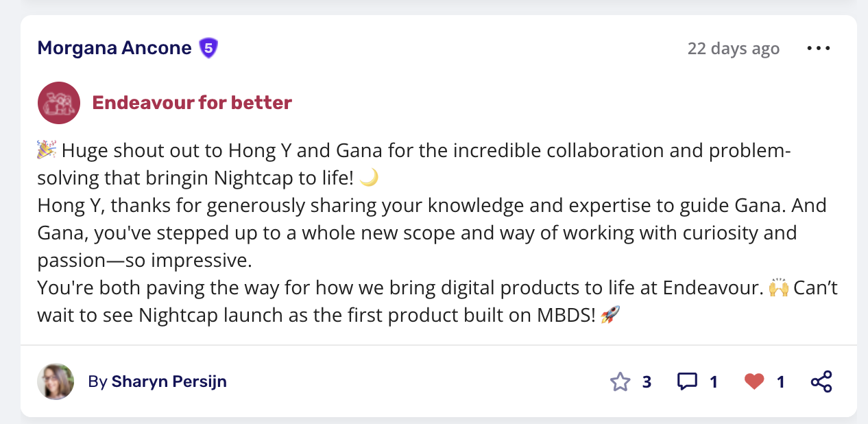Click the comment count beside the speech bubble

coord(714,382)
